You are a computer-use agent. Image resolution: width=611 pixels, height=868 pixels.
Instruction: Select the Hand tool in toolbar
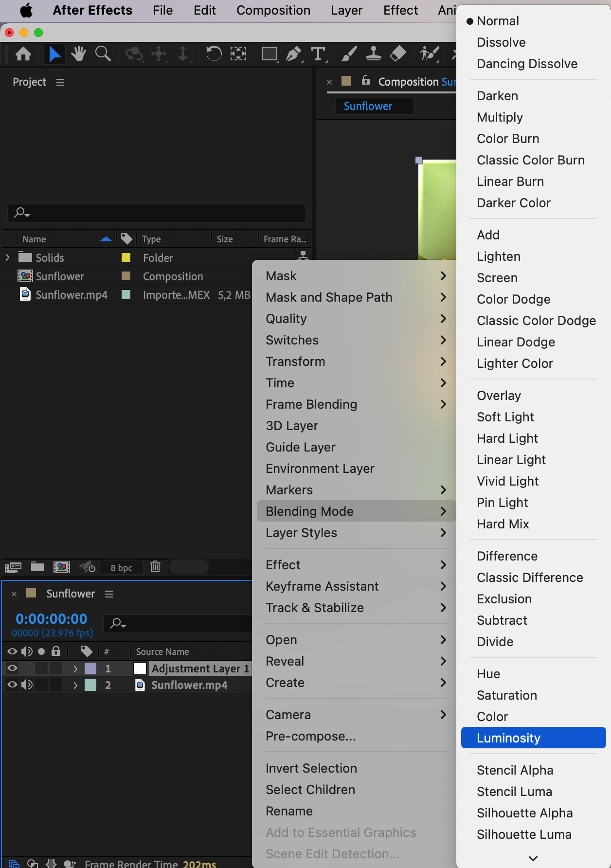pyautogui.click(x=78, y=54)
